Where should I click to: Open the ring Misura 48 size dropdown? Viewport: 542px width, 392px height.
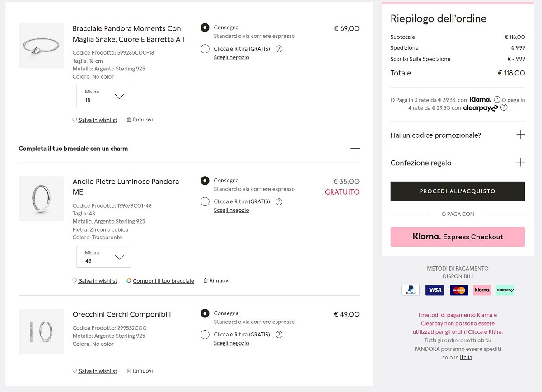point(104,257)
